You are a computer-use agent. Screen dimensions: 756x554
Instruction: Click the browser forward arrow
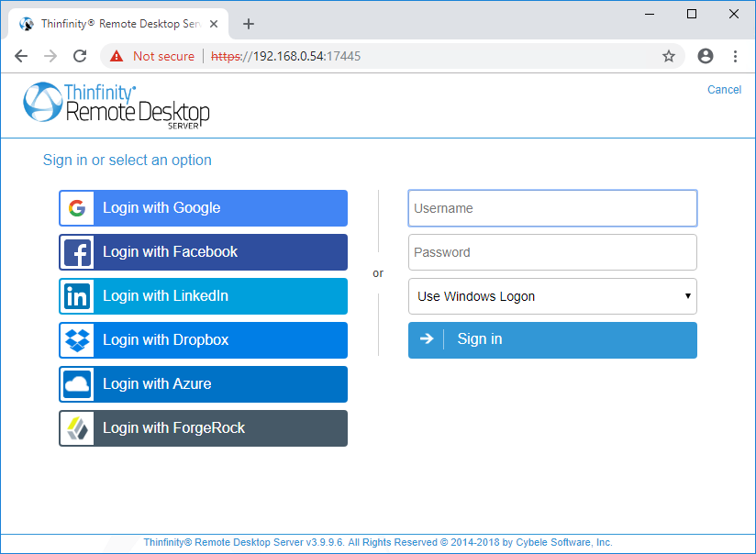(50, 57)
